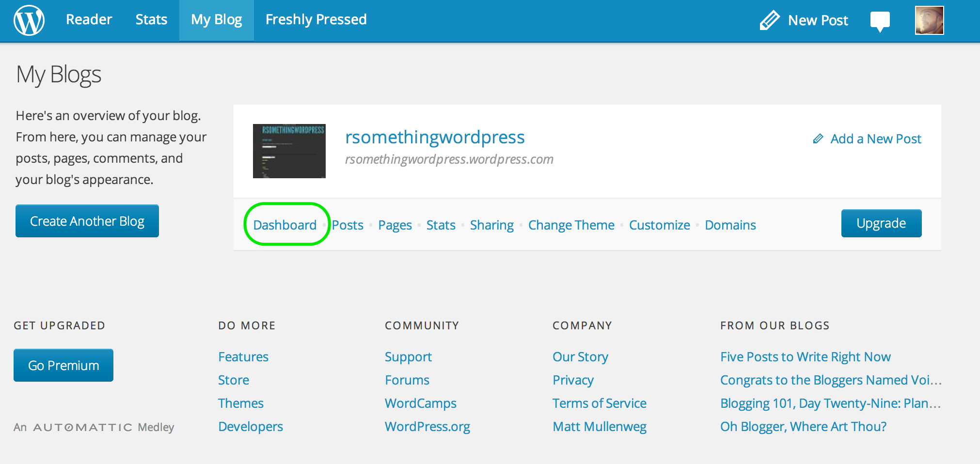This screenshot has height=464, width=980.
Task: Open the Developers page
Action: coord(250,426)
